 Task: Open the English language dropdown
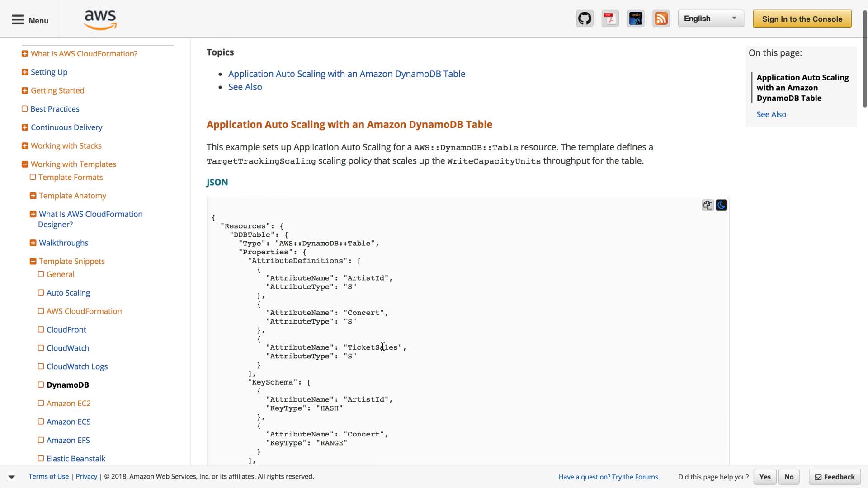click(710, 19)
